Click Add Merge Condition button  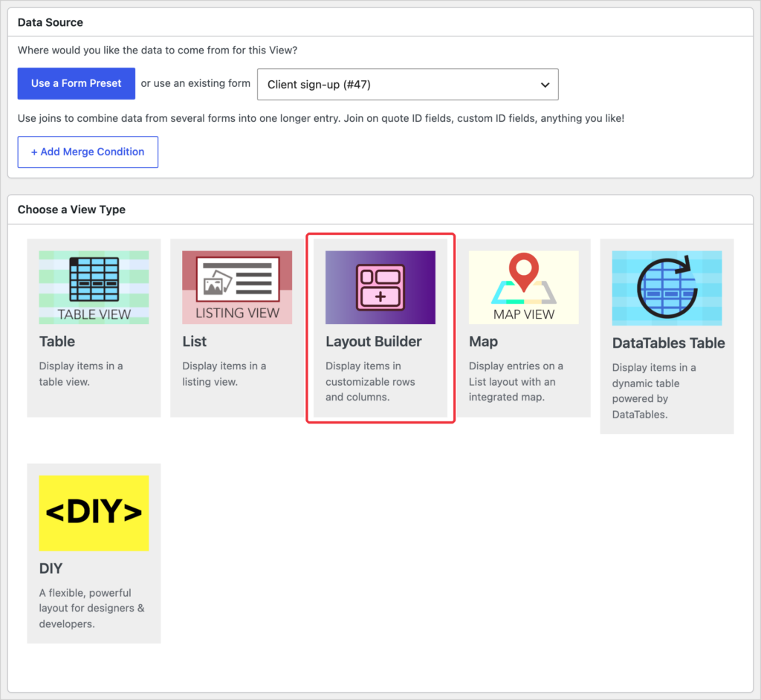coord(88,152)
